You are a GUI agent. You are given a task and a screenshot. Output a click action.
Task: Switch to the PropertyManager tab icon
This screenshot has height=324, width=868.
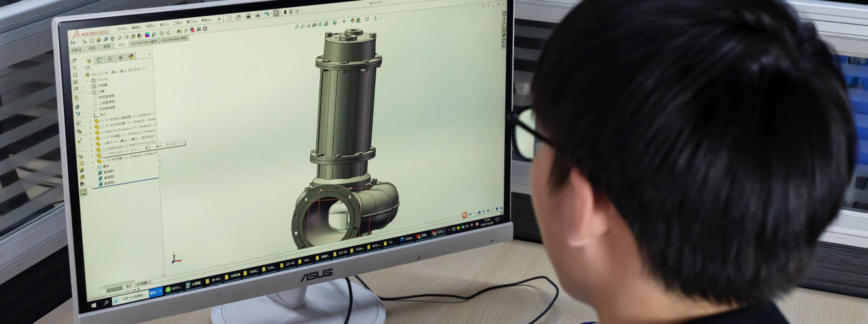[x=99, y=60]
